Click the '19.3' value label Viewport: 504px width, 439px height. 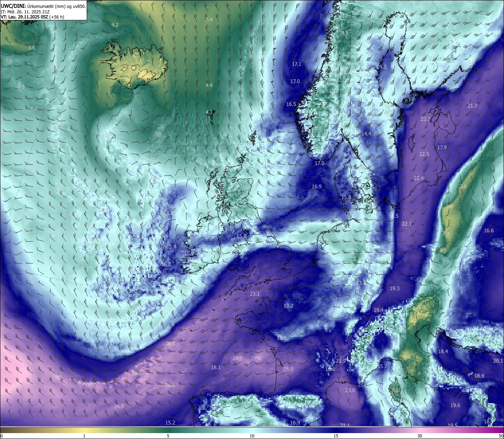[x=395, y=288]
